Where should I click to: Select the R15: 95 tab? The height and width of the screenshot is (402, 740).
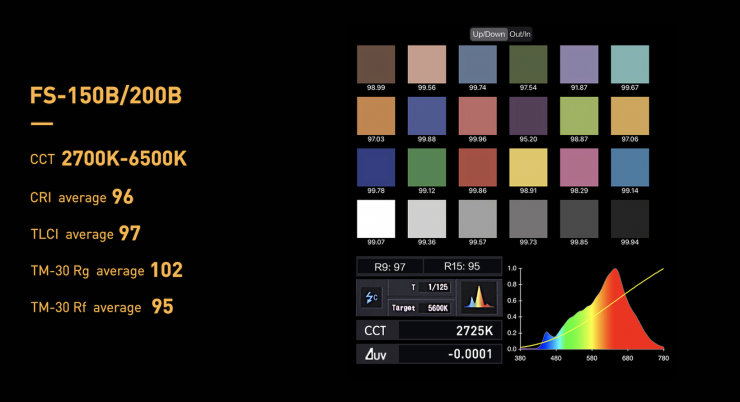click(460, 266)
